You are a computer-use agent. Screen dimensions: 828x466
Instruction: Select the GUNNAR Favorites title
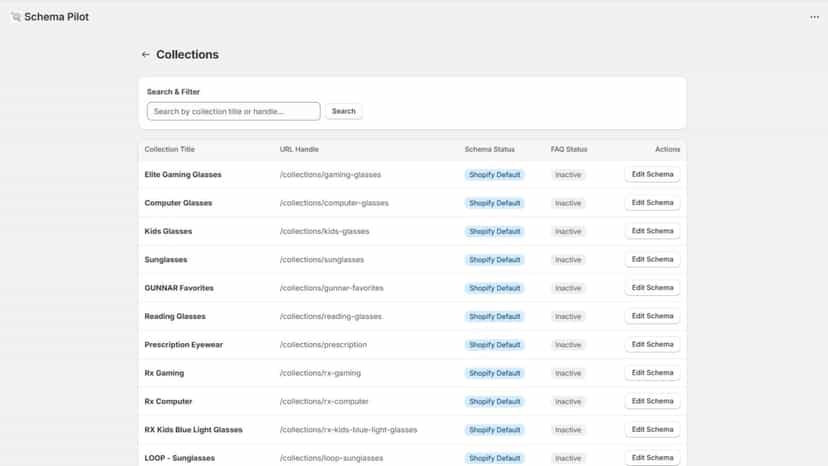point(179,288)
